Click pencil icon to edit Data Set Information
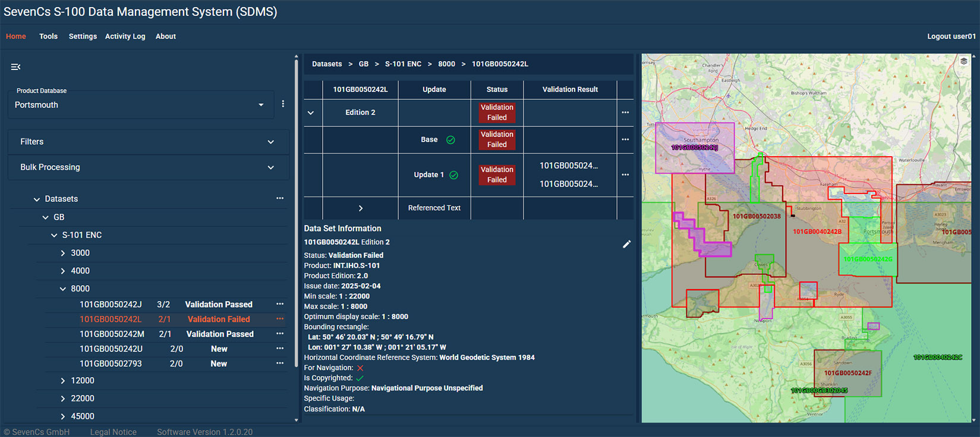Screen dimensions: 980x437 (x=626, y=244)
